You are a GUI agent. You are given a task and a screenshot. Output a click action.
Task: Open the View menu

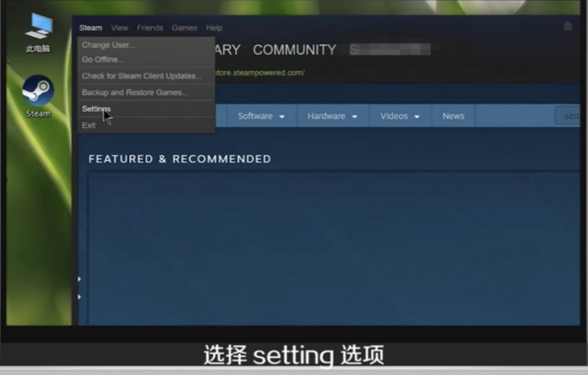pos(119,28)
